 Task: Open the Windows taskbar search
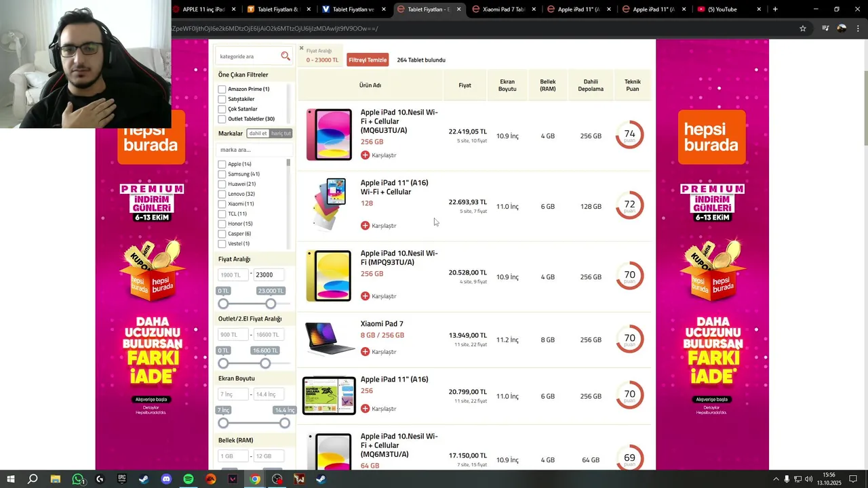tap(33, 479)
